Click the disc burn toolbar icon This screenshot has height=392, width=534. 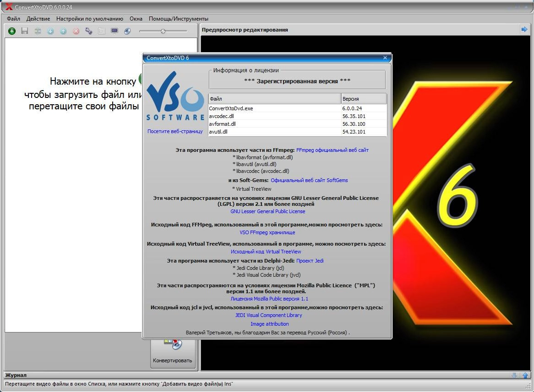point(127,31)
